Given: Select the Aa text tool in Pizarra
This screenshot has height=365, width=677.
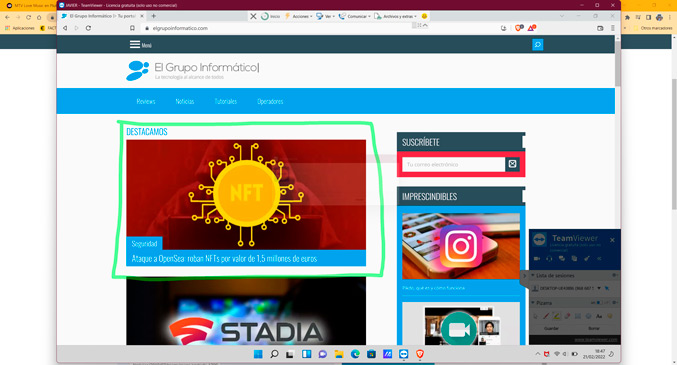Looking at the screenshot, I should [599, 316].
